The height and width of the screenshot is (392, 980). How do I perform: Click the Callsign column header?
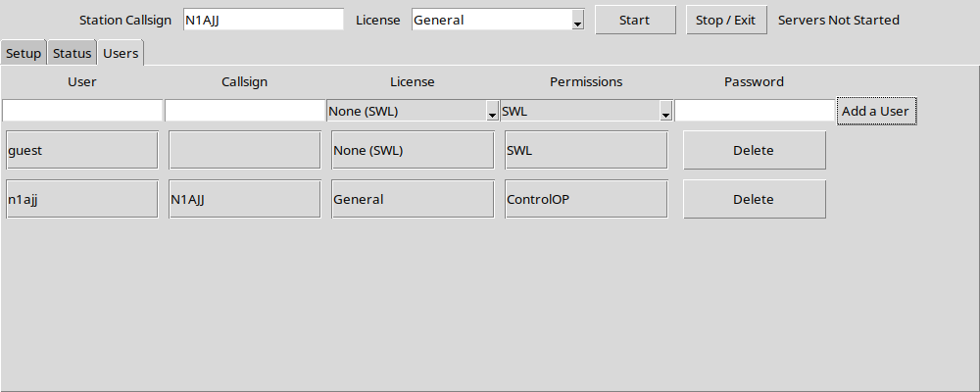[244, 82]
